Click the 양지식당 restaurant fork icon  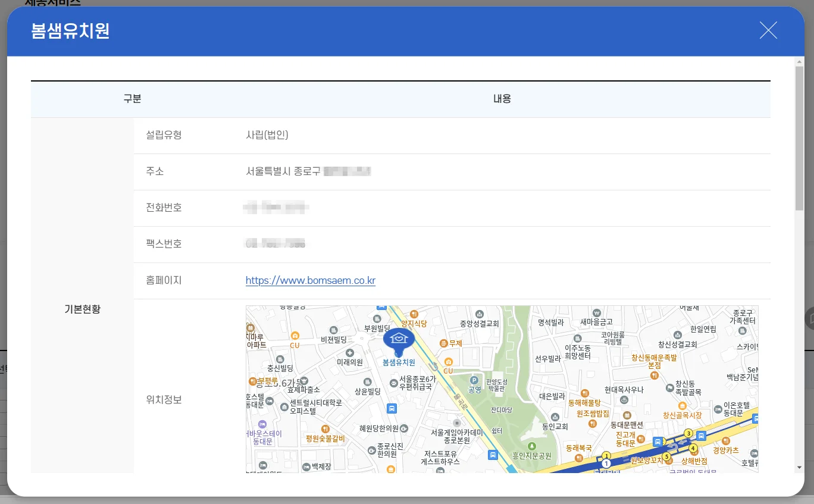[x=414, y=314]
